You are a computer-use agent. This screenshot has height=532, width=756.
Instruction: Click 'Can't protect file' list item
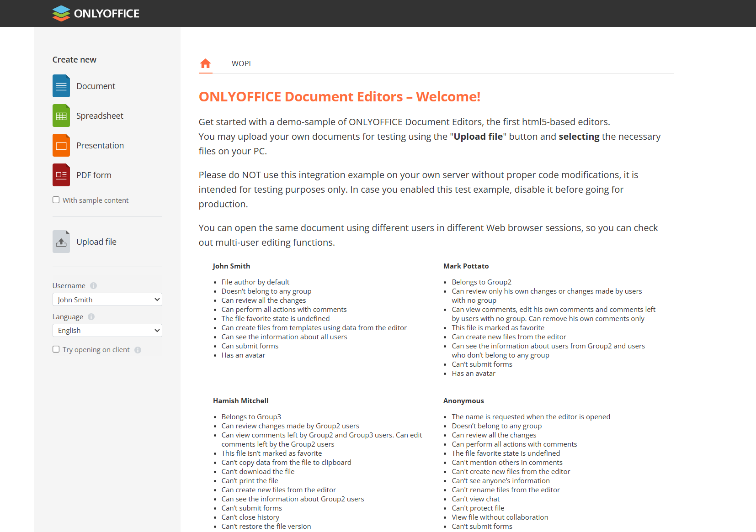(x=478, y=508)
